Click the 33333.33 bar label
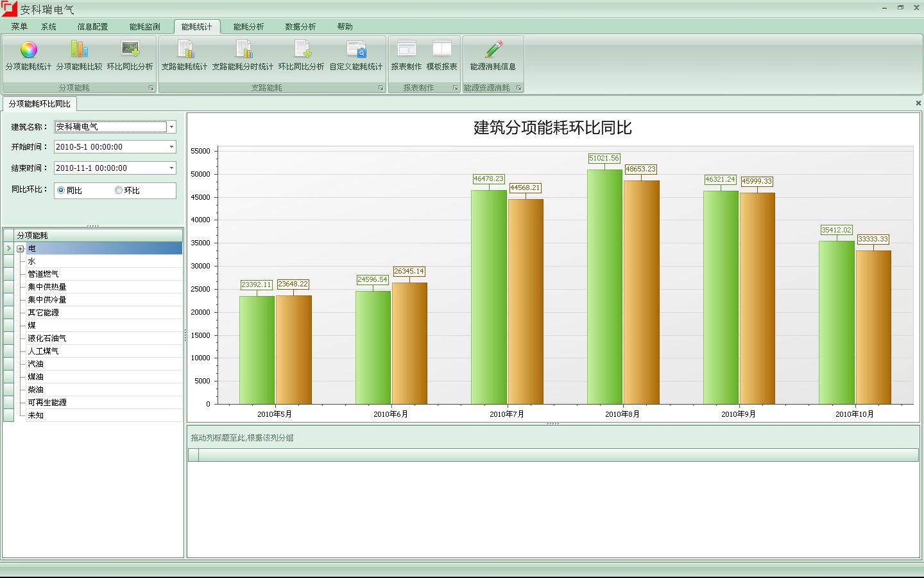924x578 pixels. tap(873, 239)
